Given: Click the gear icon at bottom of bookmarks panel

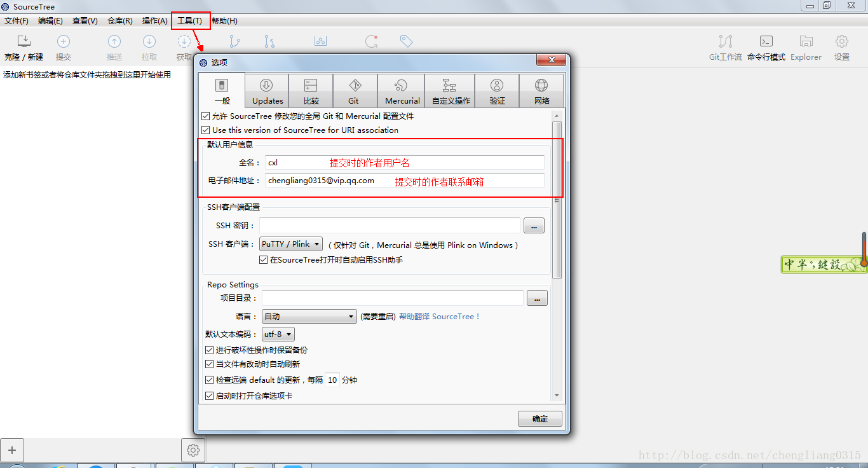Looking at the screenshot, I should click(193, 450).
